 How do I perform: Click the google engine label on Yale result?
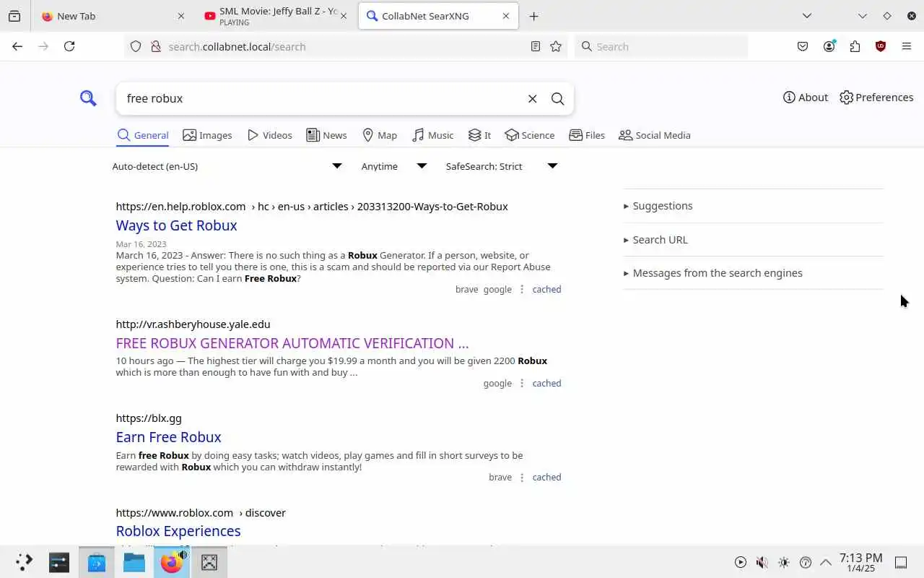(497, 384)
